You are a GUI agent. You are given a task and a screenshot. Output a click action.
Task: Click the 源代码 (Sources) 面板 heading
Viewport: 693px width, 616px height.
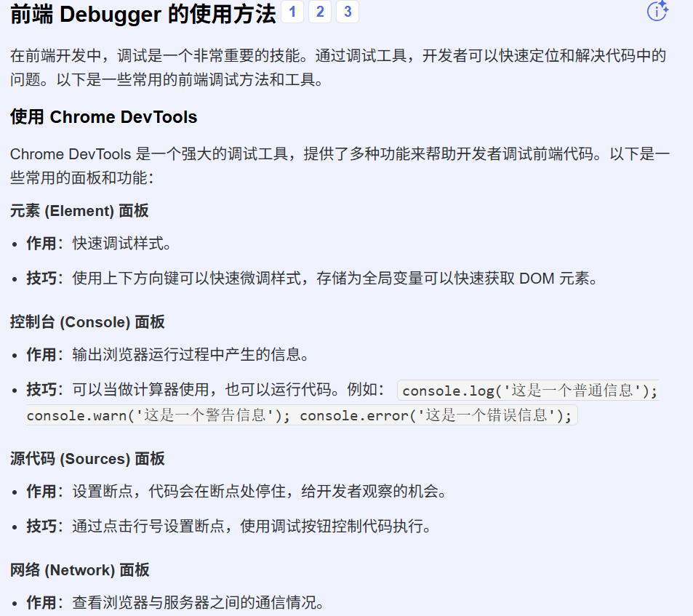[x=87, y=459]
